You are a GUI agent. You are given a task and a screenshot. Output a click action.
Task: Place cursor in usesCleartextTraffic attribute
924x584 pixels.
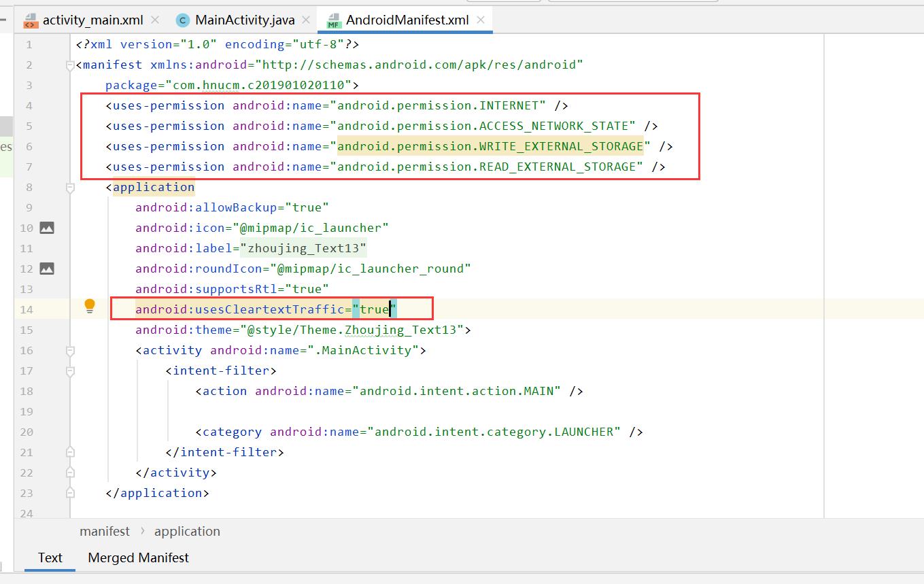(x=265, y=309)
